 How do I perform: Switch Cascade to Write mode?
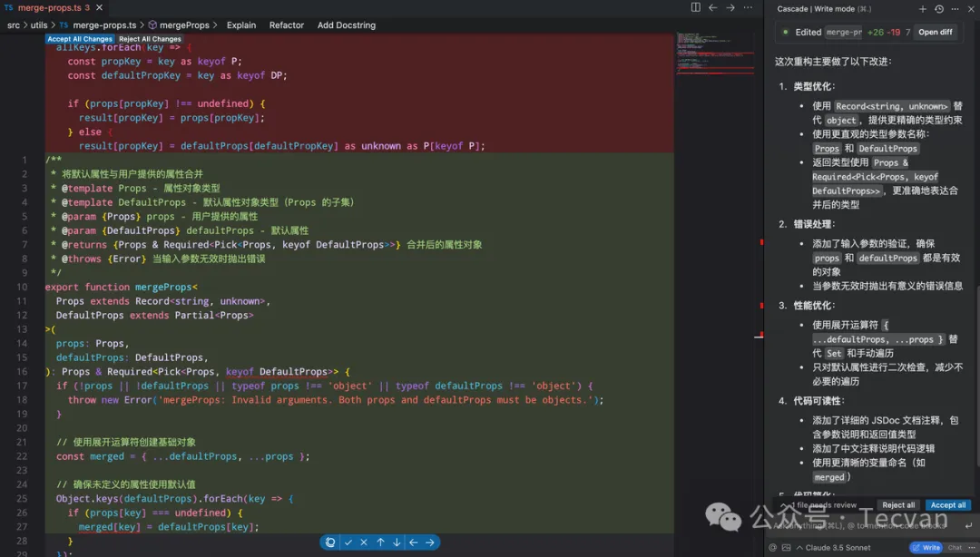(926, 548)
